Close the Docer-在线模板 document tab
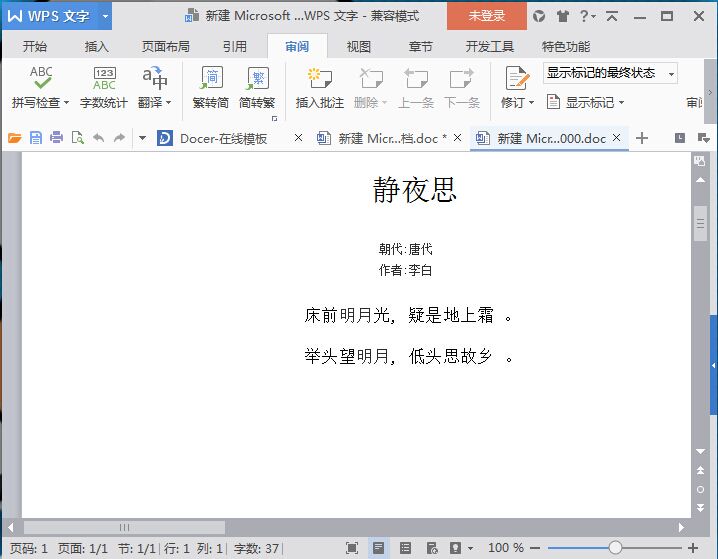 pyautogui.click(x=298, y=138)
